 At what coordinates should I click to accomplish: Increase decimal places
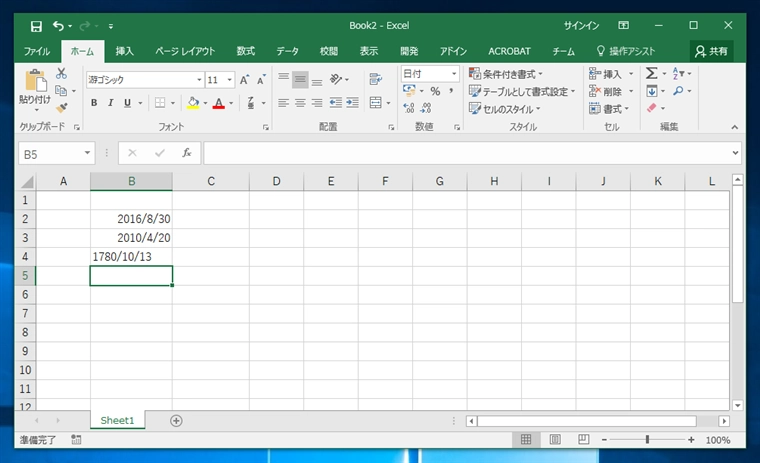point(409,108)
